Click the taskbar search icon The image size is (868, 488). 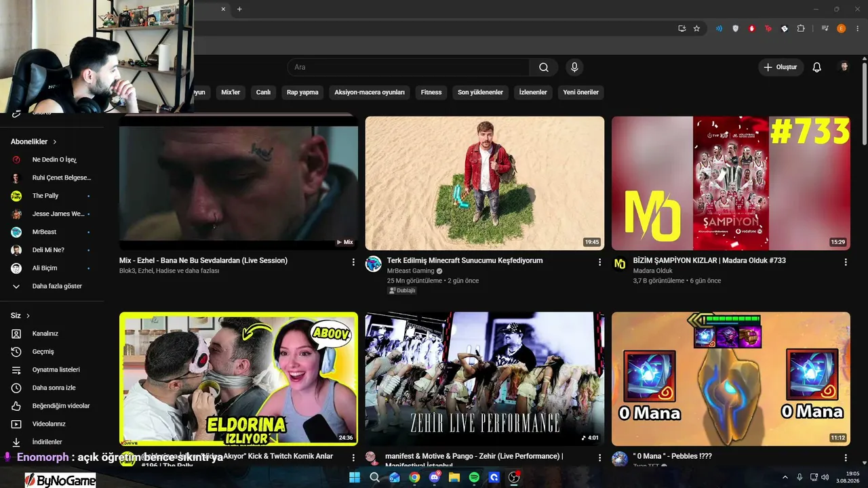click(x=374, y=477)
